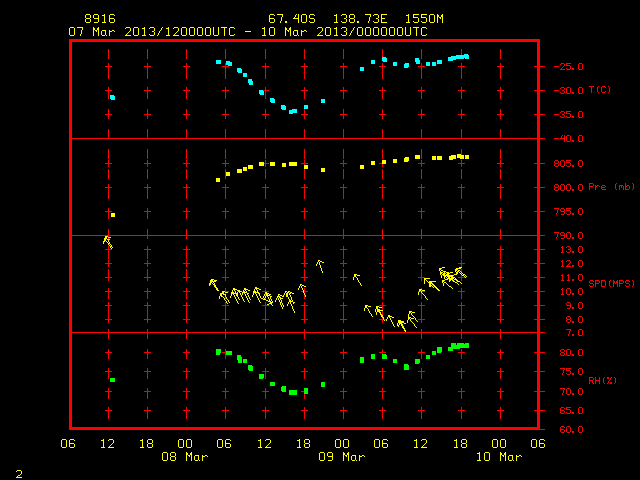
Task: Click the RH(%) axis label
Action: click(x=602, y=380)
